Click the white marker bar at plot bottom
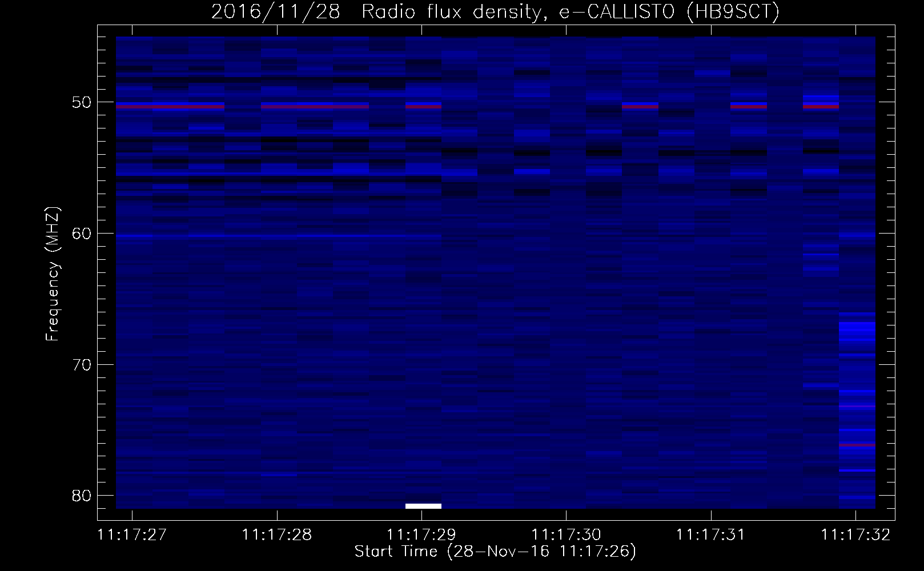Viewport: 924px width, 571px height. tap(423, 506)
